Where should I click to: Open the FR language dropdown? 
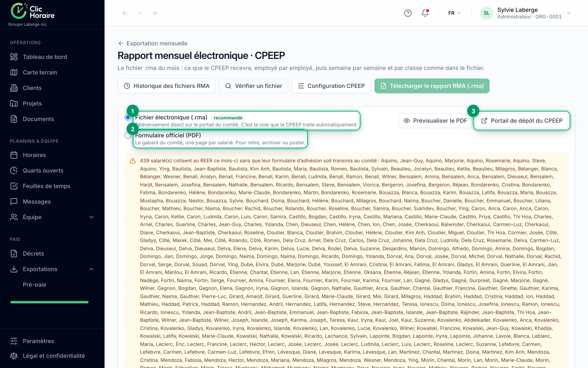(x=454, y=13)
